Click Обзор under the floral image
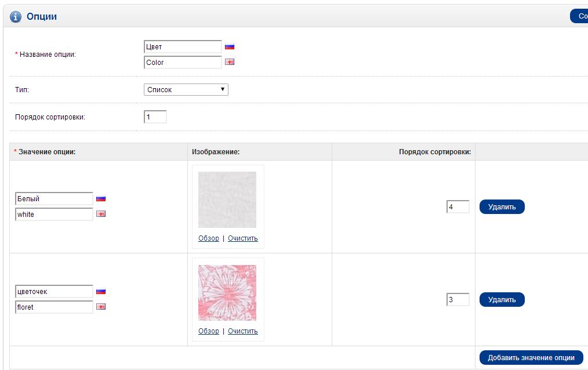This screenshot has height=370, width=588. coord(209,331)
